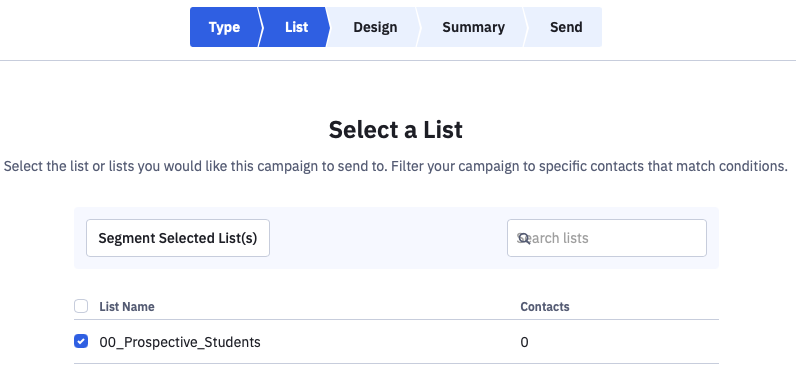Screen dimensions: 796x369
Task: Check the select-all lists checkbox
Action: (x=81, y=306)
